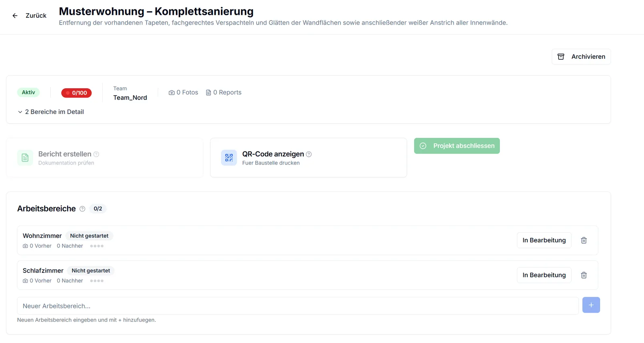Click help icon next to Arbeitsbereiche
This screenshot has width=644, height=343.
(x=83, y=209)
